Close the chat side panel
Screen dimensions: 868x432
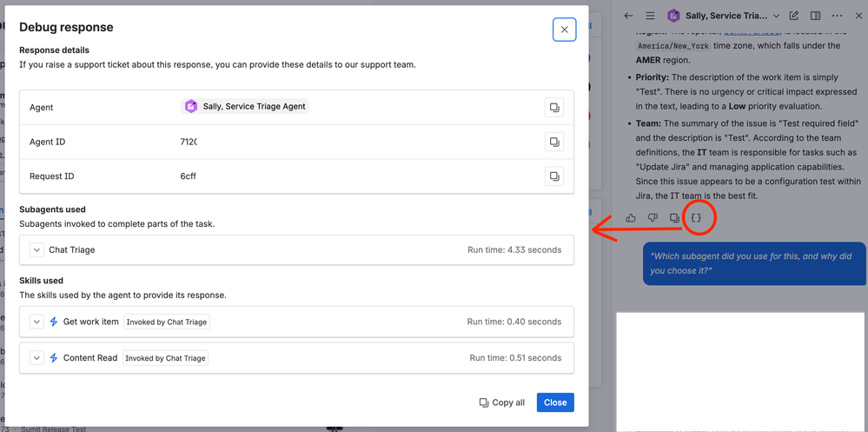coord(858,16)
